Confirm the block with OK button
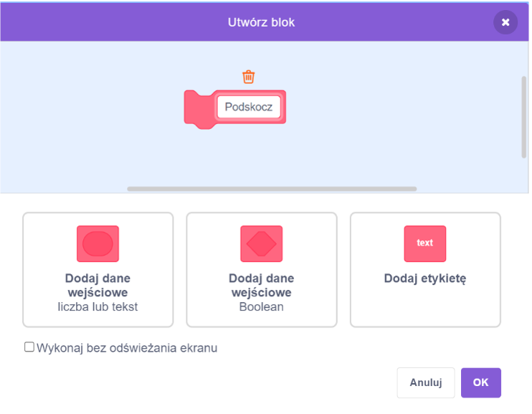The height and width of the screenshot is (414, 532). point(480,382)
